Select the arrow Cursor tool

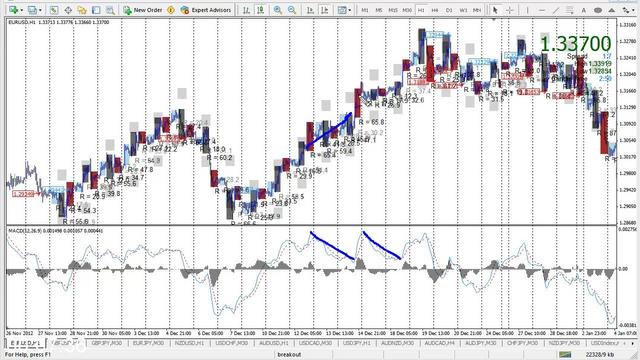[495, 10]
